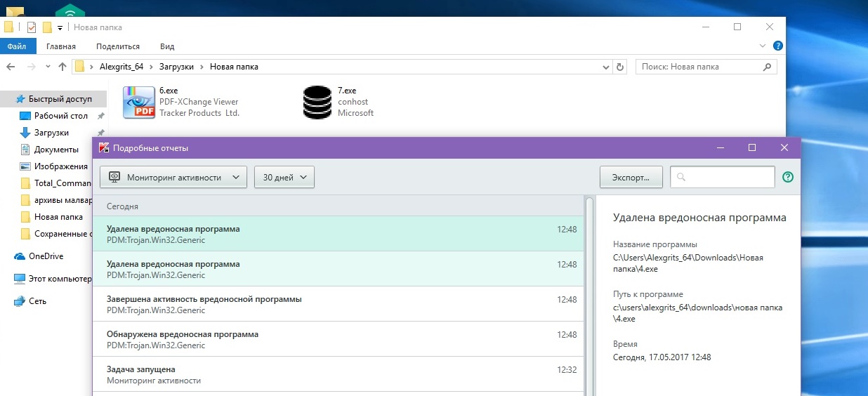Viewport: 868px width, 396px height.
Task: Click the blue Explorer help question icon
Action: click(778, 46)
